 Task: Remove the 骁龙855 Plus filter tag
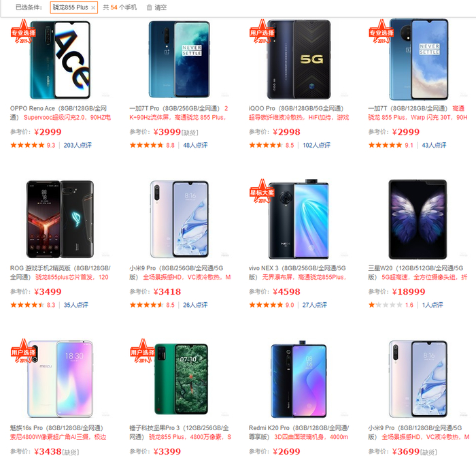(93, 8)
